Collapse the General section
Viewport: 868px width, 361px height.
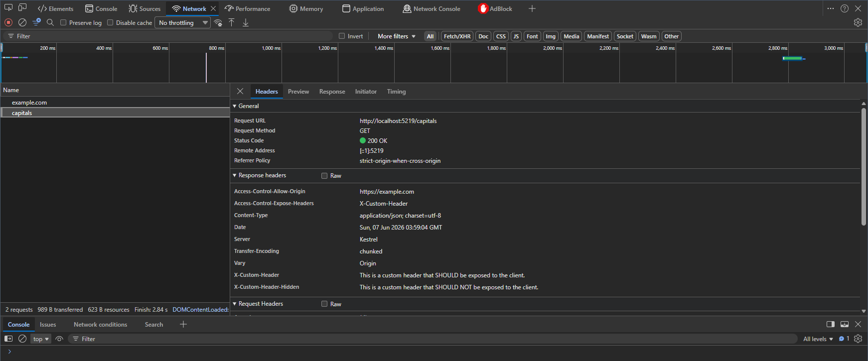235,106
